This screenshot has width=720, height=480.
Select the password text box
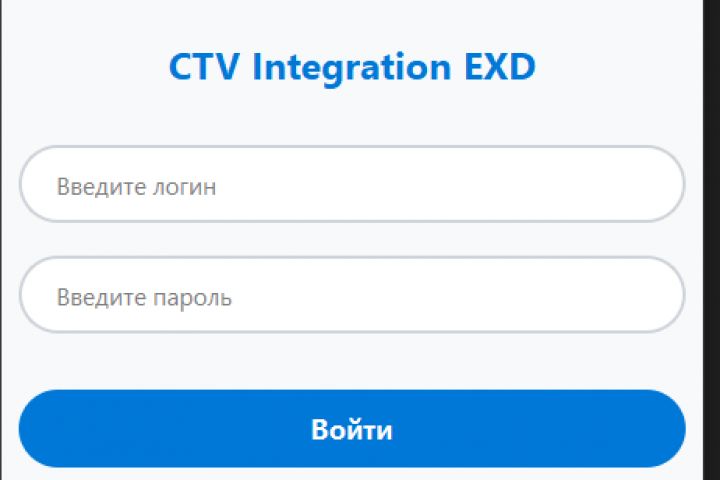pos(352,295)
